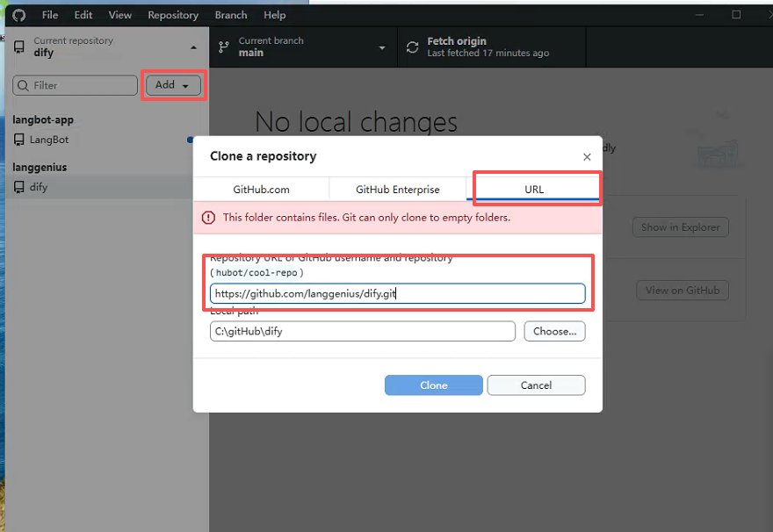Image resolution: width=773 pixels, height=532 pixels.
Task: Focus the Filter repositories field
Action: coord(75,85)
